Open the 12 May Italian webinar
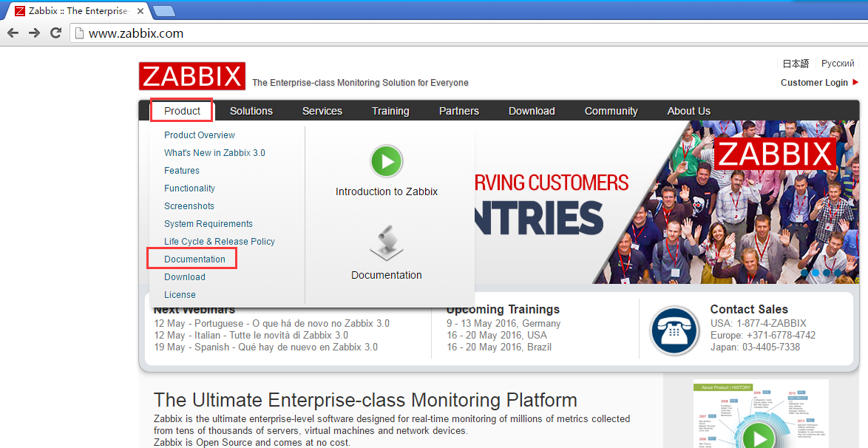The width and height of the screenshot is (868, 448). coord(251,335)
